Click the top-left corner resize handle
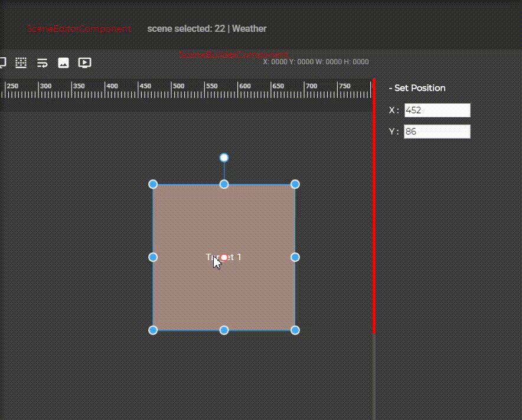 153,184
